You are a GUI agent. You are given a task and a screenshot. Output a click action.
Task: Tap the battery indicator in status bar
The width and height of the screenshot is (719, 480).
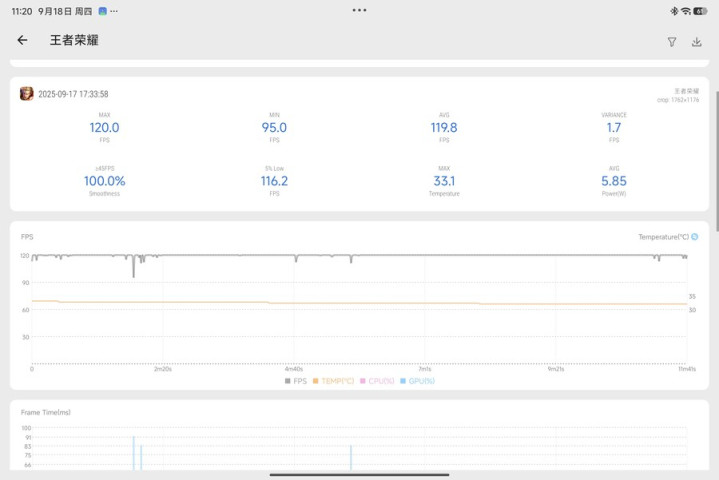click(x=700, y=10)
